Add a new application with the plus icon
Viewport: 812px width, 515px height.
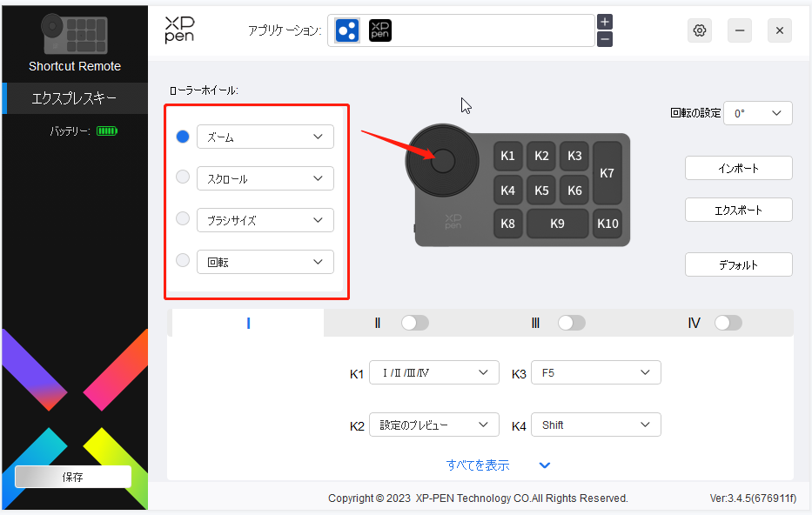(604, 21)
